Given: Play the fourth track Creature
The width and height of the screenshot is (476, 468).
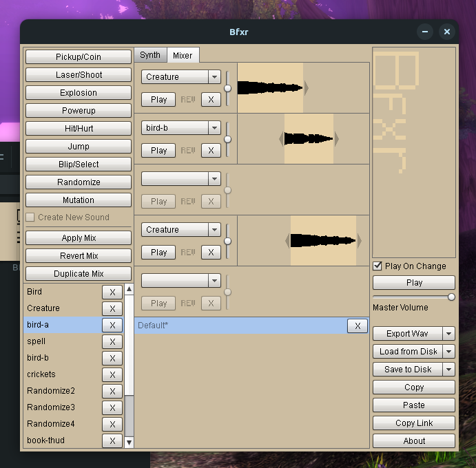Looking at the screenshot, I should pos(158,253).
